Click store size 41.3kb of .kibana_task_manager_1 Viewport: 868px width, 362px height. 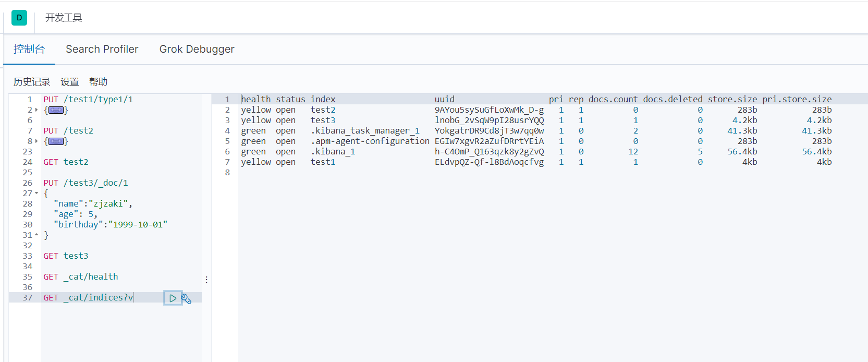click(x=742, y=131)
